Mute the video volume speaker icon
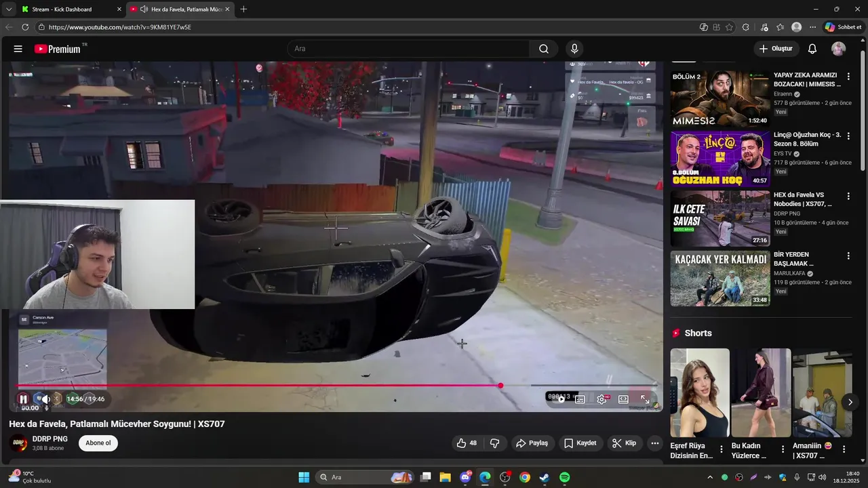 tap(45, 399)
